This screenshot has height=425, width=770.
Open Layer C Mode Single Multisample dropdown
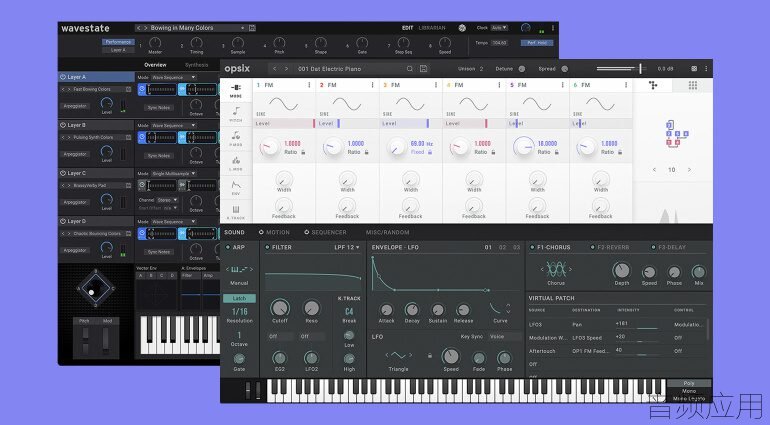pos(173,173)
